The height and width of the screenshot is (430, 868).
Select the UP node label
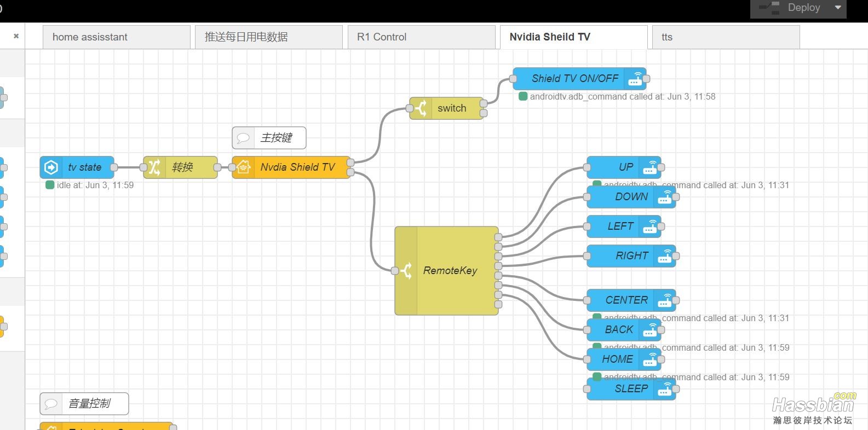(x=626, y=167)
